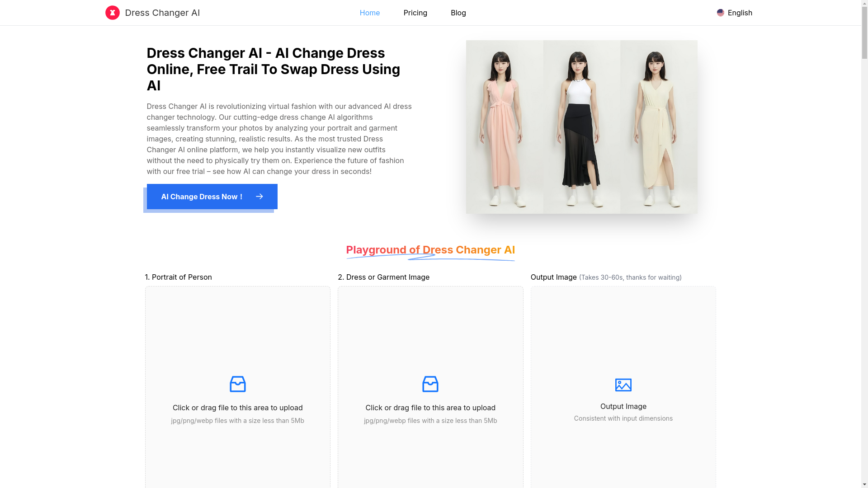Click the cream dress model image
The image size is (868, 488).
point(659,127)
